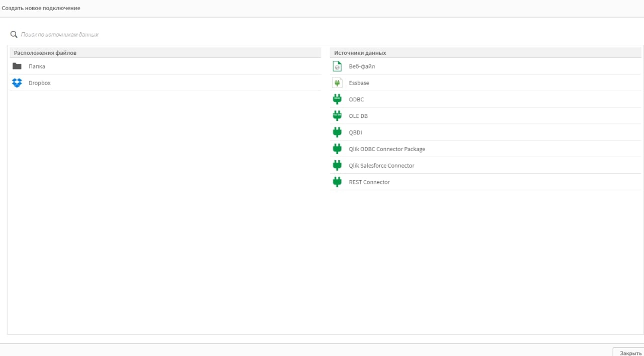Pick the ODBC text label
Image resolution: width=644 pixels, height=356 pixels.
pyautogui.click(x=356, y=100)
